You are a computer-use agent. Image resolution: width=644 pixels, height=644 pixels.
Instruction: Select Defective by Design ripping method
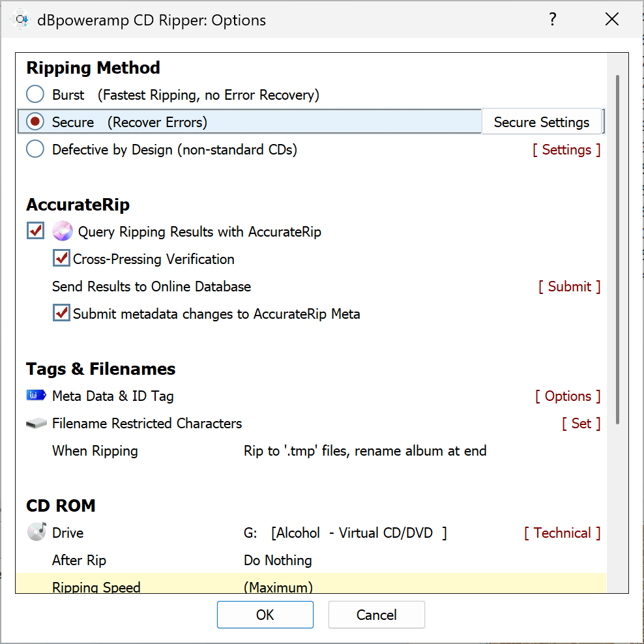pos(35,149)
